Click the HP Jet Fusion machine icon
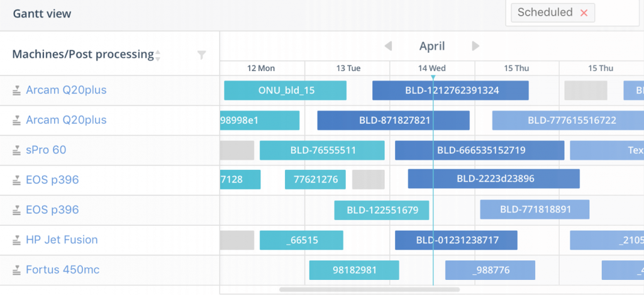 tap(16, 240)
